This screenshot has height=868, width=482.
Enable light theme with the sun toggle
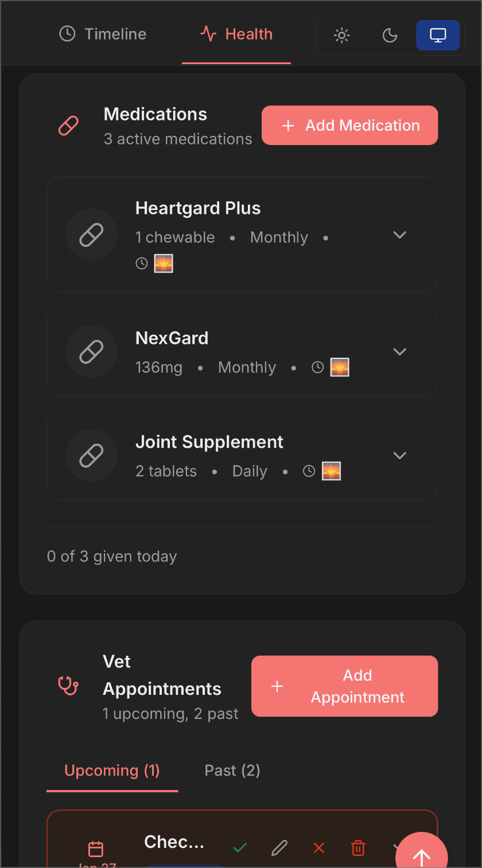point(341,35)
